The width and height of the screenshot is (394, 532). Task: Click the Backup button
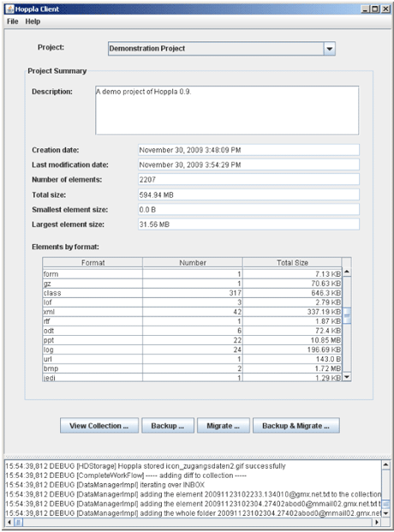[x=168, y=426]
